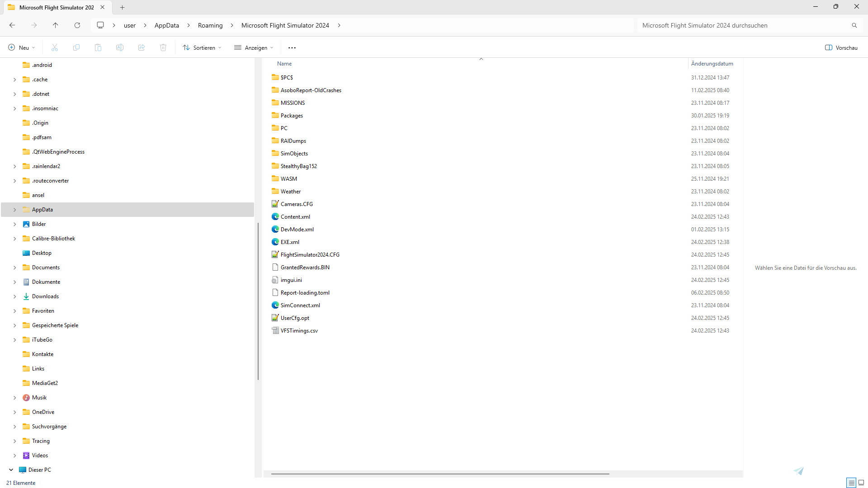Cut the selection using the scissors icon
This screenshot has width=868, height=488.
point(54,47)
